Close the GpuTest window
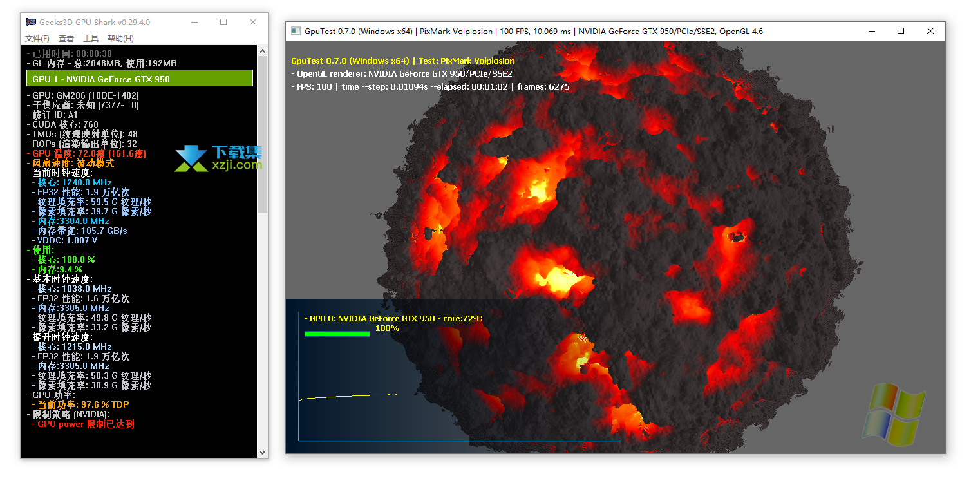This screenshot has width=980, height=494. (930, 31)
